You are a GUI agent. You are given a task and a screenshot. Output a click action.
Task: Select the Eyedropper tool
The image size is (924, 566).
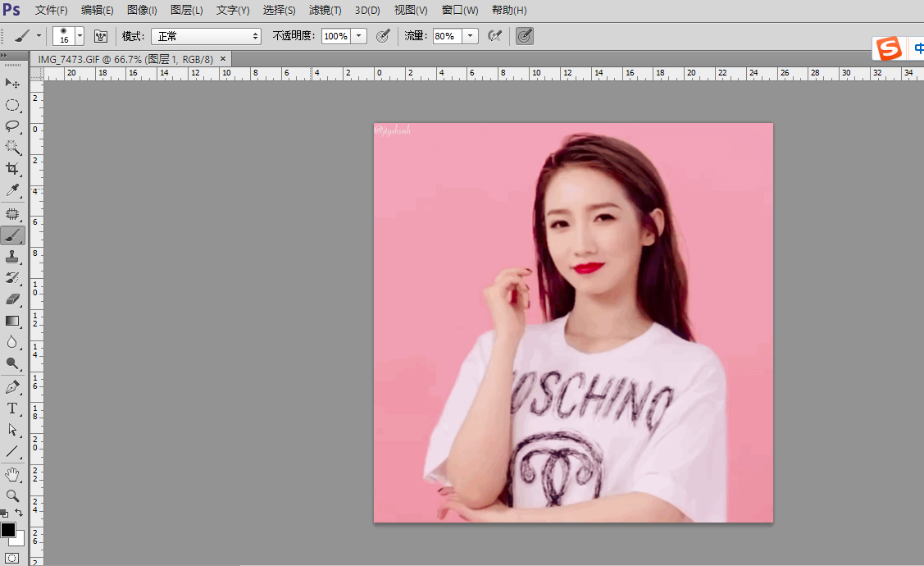point(12,190)
